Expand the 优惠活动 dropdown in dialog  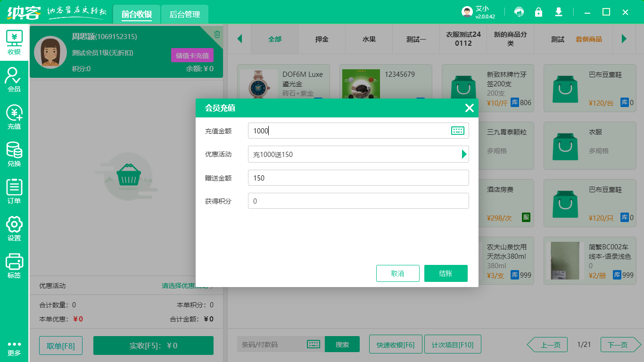pos(464,154)
